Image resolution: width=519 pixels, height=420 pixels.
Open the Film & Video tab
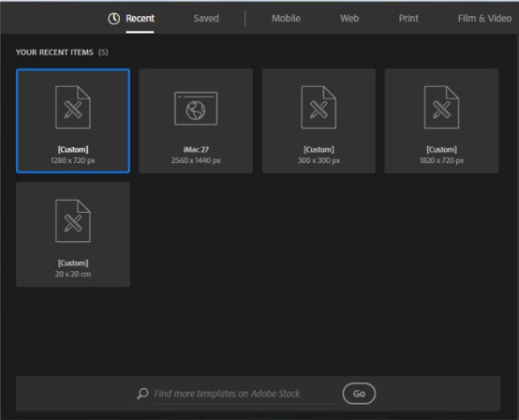[x=484, y=19]
